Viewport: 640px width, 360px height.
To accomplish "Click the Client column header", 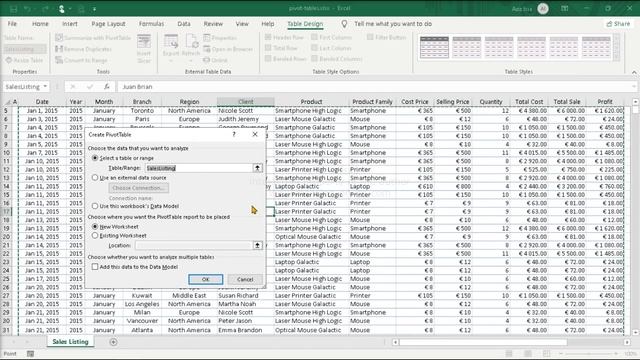I will point(246,102).
